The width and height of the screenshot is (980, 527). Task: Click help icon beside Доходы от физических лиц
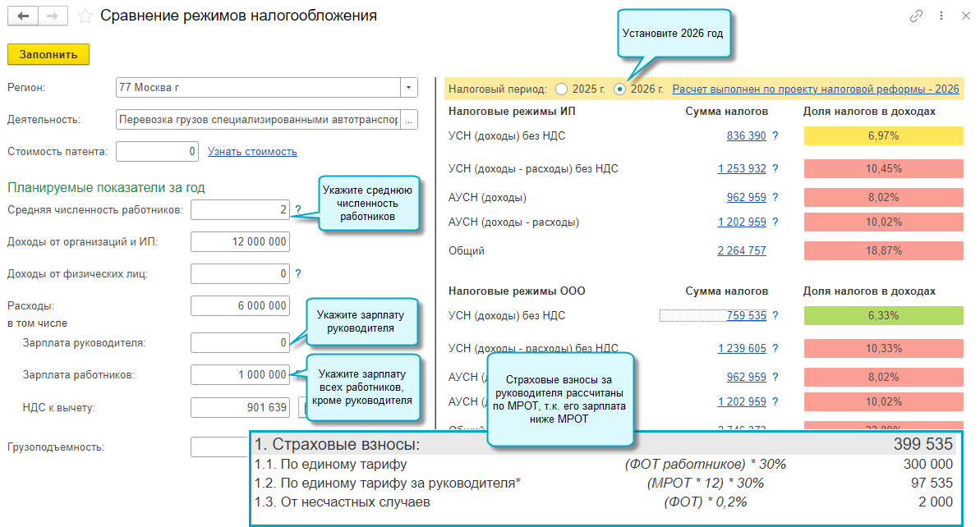[297, 274]
